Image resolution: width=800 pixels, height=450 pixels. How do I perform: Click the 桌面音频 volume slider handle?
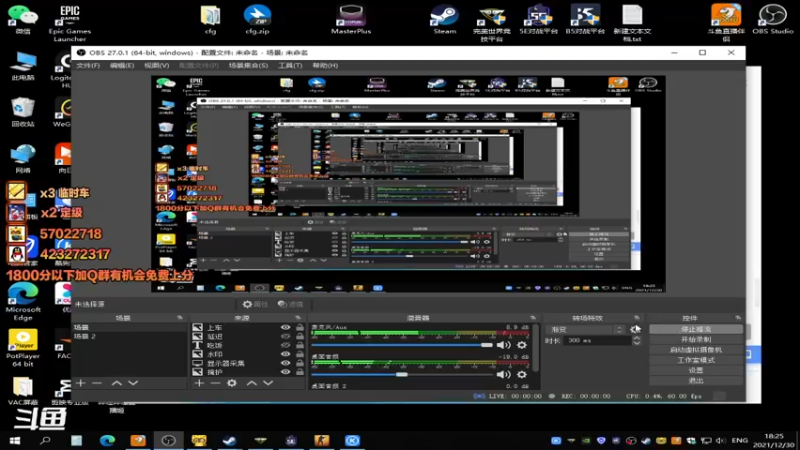(x=402, y=374)
